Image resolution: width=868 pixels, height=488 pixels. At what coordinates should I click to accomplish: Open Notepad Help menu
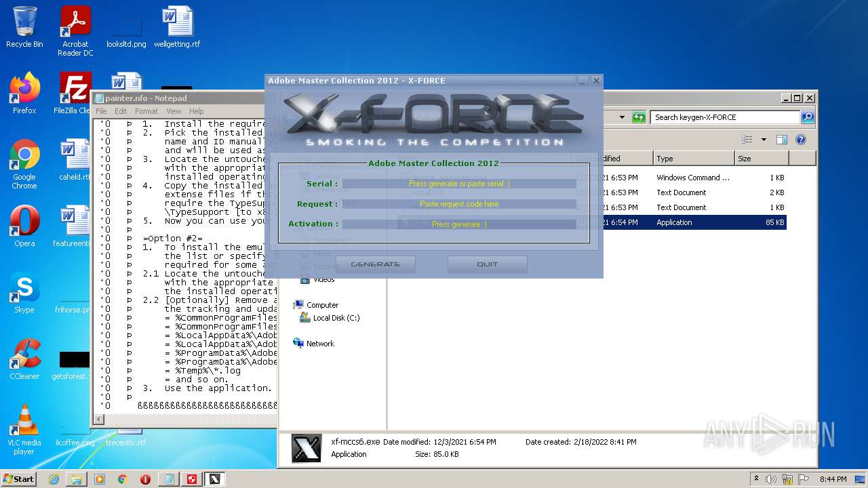tap(197, 111)
